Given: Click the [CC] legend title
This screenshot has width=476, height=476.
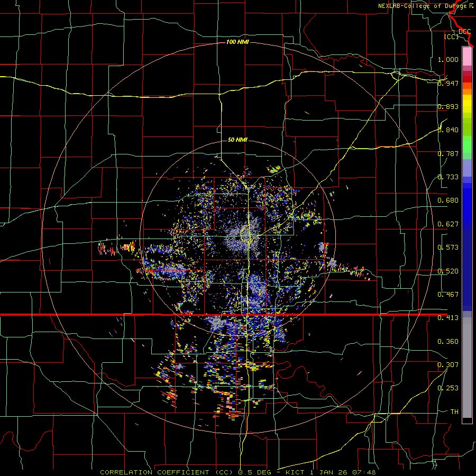Looking at the screenshot, I should pyautogui.click(x=452, y=36).
